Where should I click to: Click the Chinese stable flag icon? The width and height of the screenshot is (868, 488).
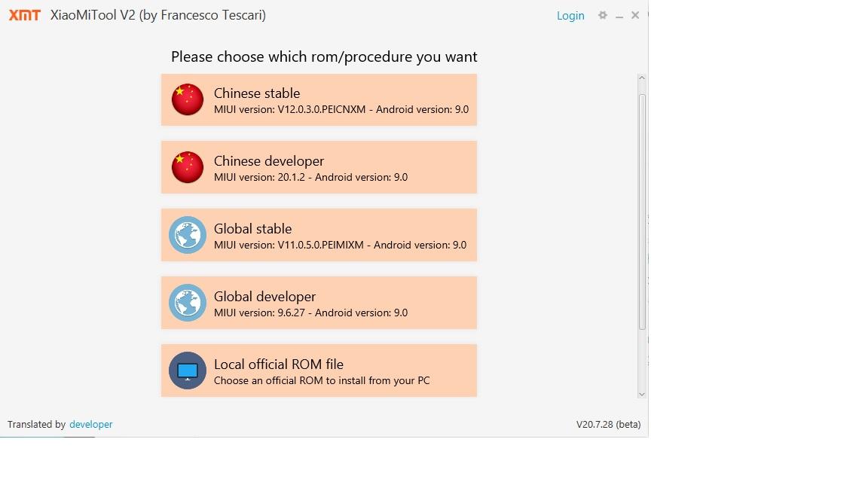click(188, 99)
